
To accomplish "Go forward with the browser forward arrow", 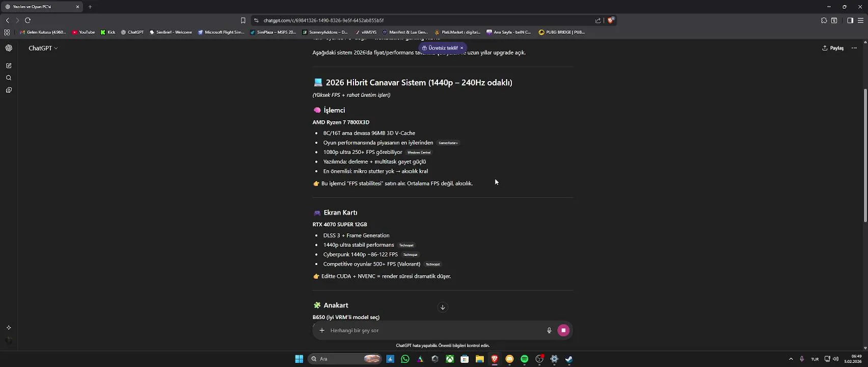I will (17, 20).
